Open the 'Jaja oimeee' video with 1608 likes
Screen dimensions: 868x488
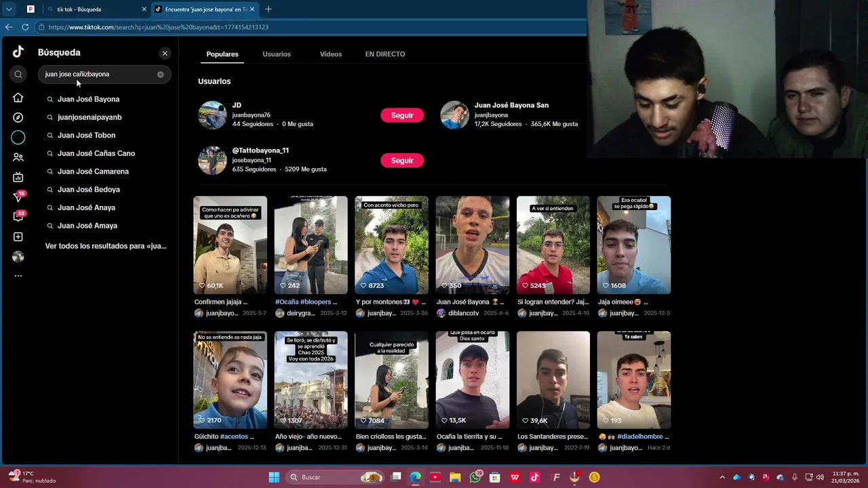click(633, 245)
